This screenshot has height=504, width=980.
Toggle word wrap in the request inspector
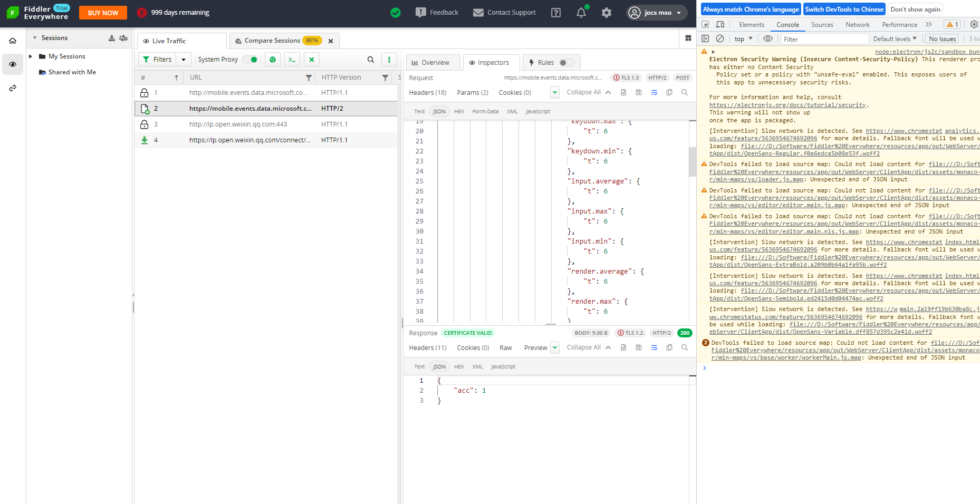point(654,92)
